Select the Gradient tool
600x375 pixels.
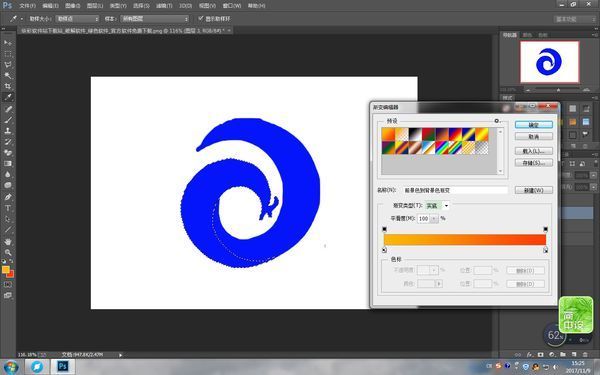8,163
